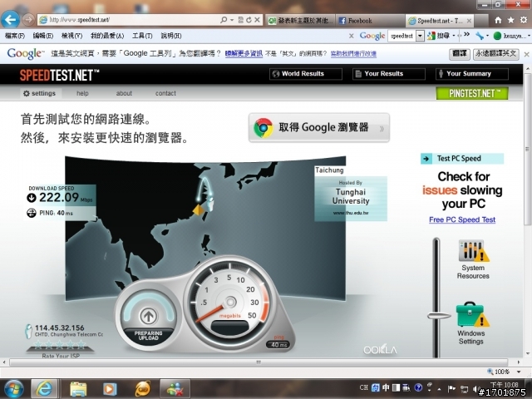The height and width of the screenshot is (399, 532).
Task: Click the Ookla logo
Action: coord(380,350)
